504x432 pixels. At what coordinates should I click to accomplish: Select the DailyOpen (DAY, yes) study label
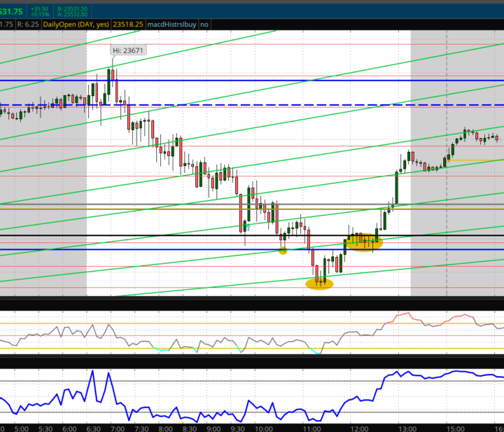[x=76, y=25]
